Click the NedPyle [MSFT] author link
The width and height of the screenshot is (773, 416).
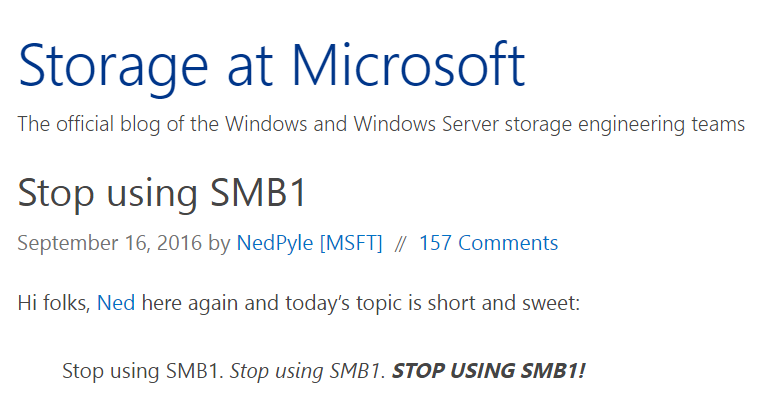[x=310, y=243]
